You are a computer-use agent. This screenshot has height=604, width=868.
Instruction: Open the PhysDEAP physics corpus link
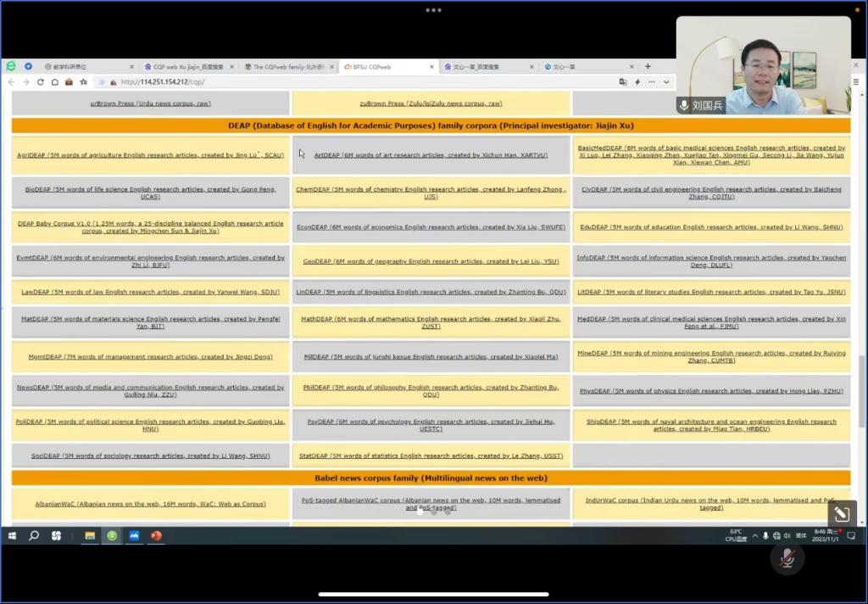pyautogui.click(x=711, y=391)
